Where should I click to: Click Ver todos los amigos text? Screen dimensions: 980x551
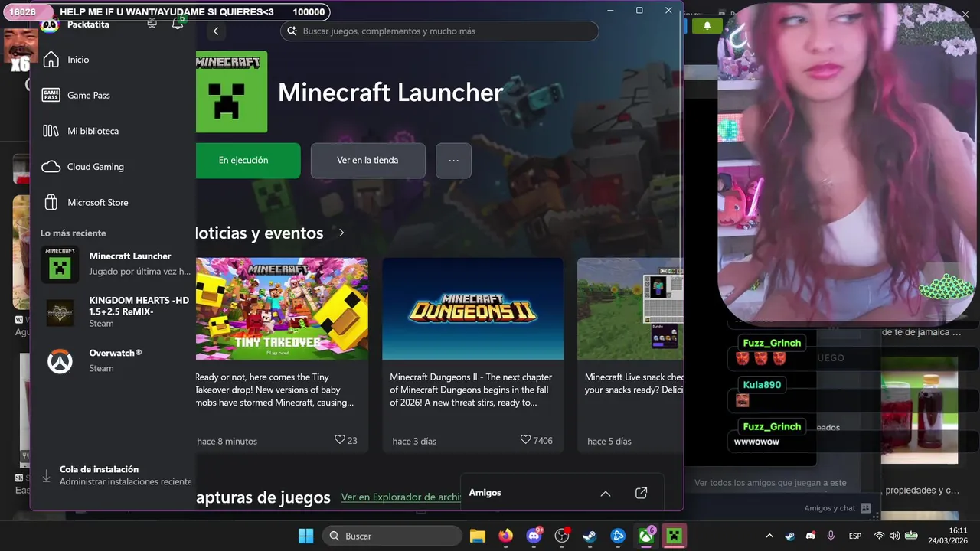(770, 483)
